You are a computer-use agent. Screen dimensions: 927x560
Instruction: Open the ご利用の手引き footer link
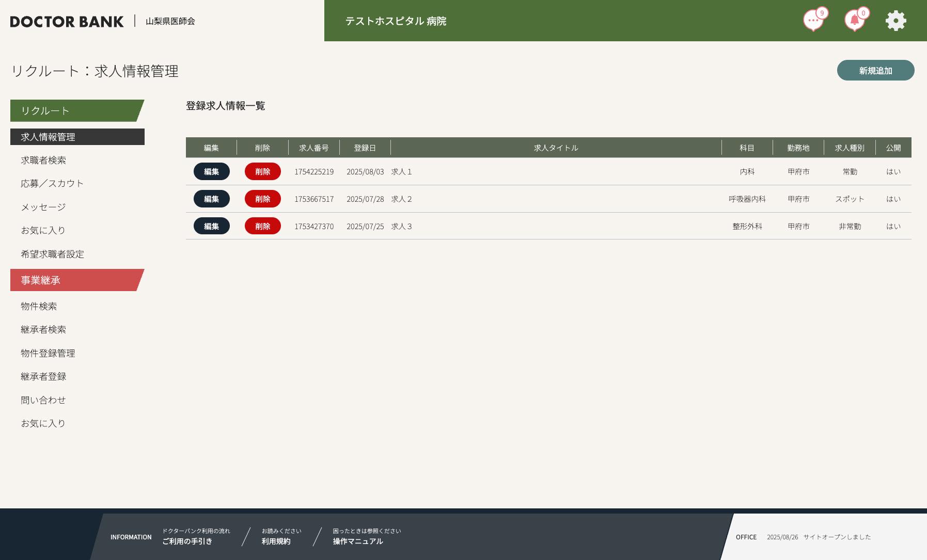tap(187, 541)
